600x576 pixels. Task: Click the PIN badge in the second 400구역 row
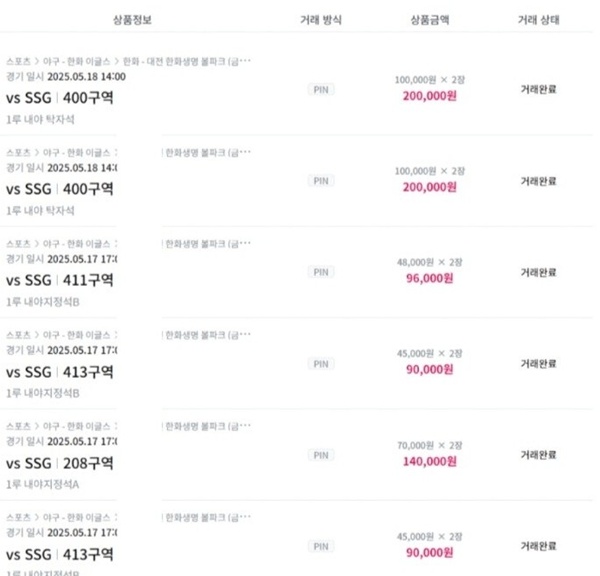click(321, 181)
